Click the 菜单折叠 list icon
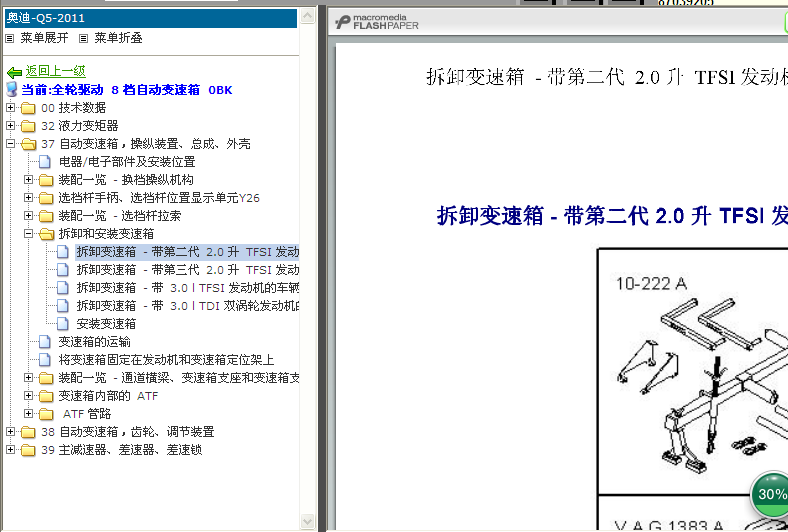The height and width of the screenshot is (532, 788). tap(84, 38)
